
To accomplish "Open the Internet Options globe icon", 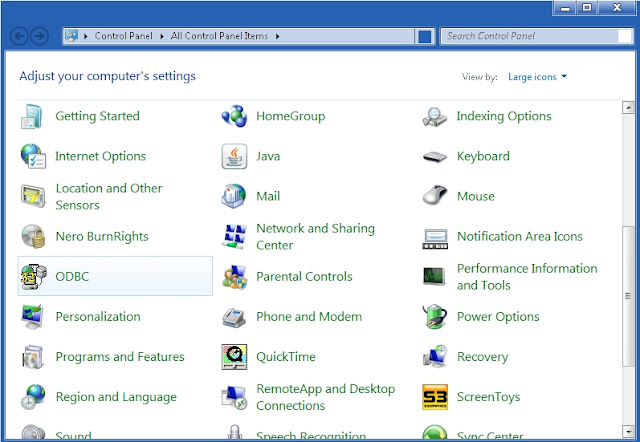I will (33, 156).
